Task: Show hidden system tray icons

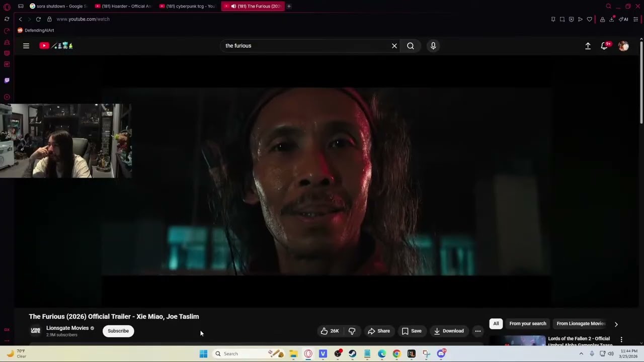Action: 581,353
